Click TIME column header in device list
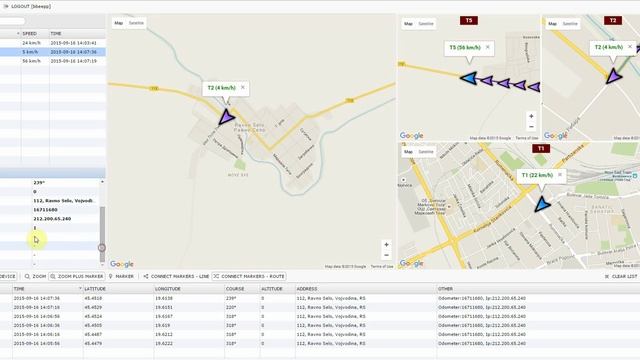The image size is (640, 360). [78, 33]
